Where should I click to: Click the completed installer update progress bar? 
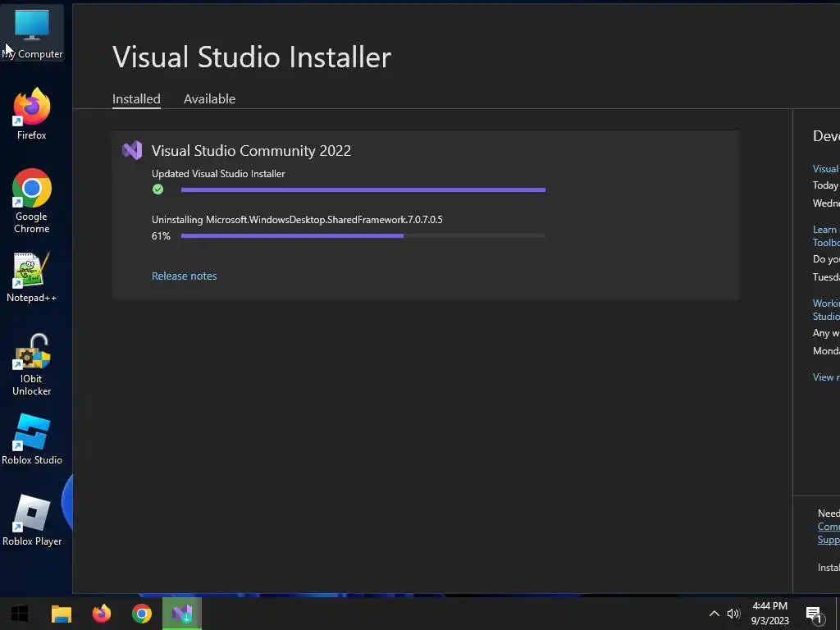click(363, 189)
